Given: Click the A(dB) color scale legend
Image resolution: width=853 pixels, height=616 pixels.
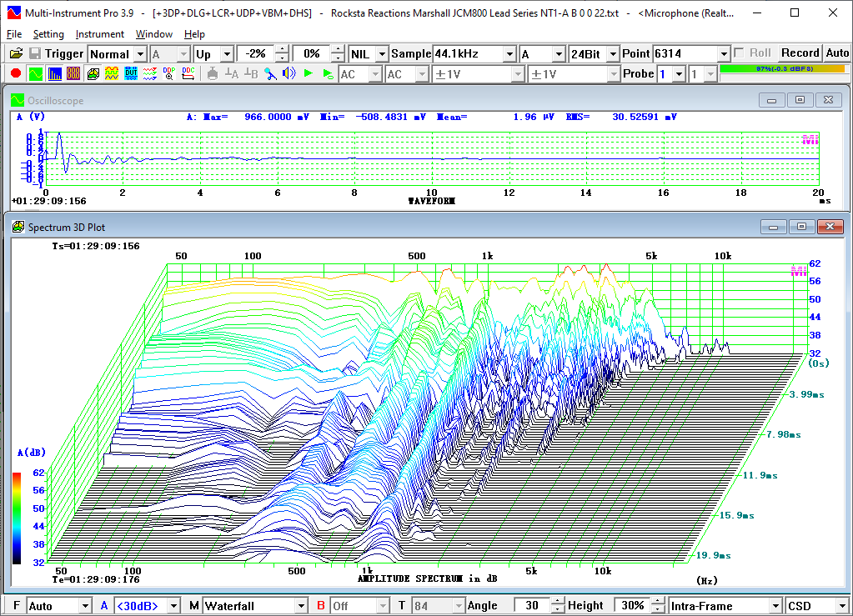Looking at the screenshot, I should [x=17, y=518].
